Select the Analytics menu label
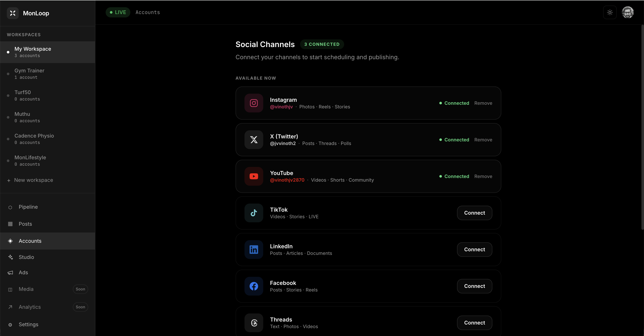 (30, 307)
